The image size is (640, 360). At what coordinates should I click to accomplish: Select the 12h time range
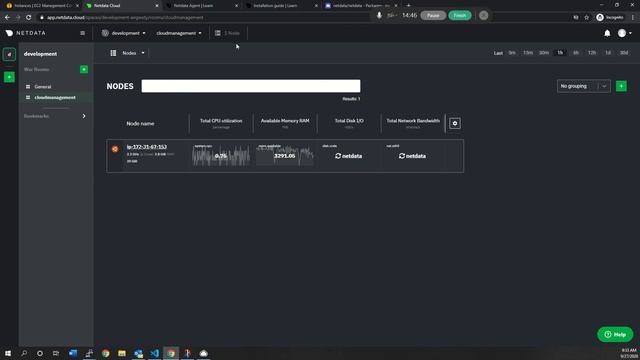[592, 53]
